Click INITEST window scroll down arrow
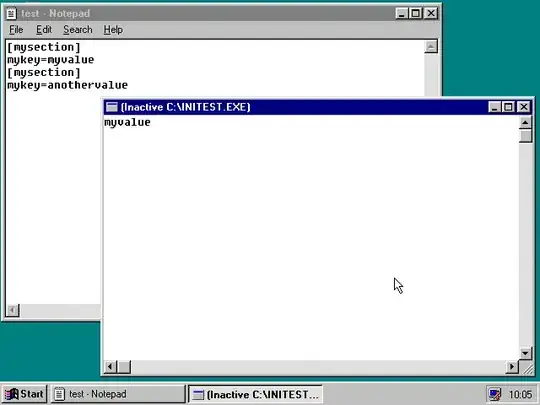Image resolution: width=540 pixels, height=405 pixels. point(525,353)
